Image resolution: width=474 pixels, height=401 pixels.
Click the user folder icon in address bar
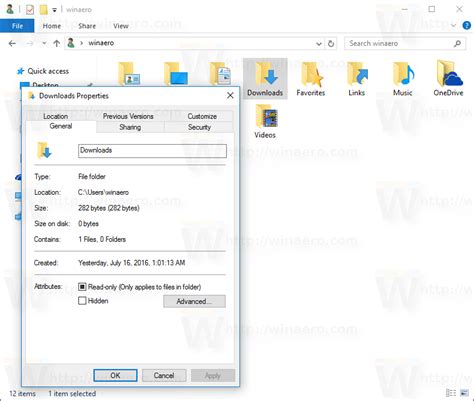[x=71, y=43]
